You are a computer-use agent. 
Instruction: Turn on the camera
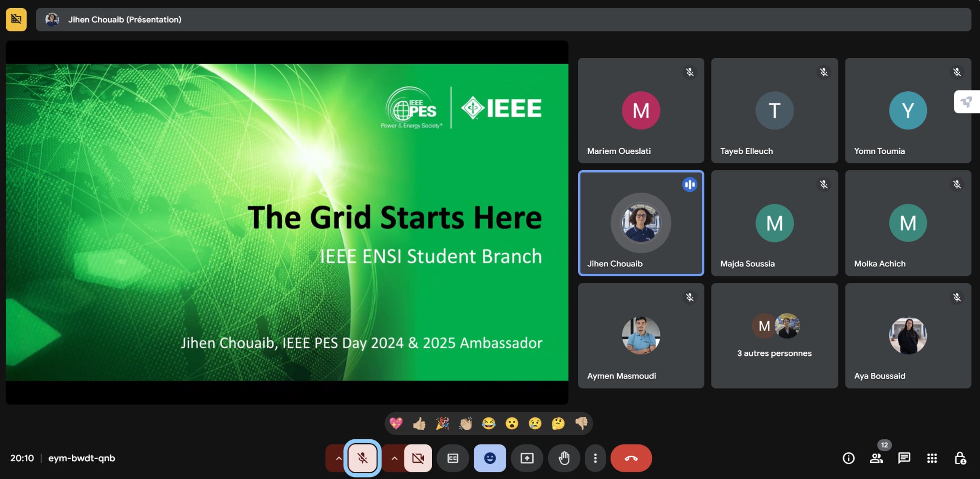pos(418,458)
